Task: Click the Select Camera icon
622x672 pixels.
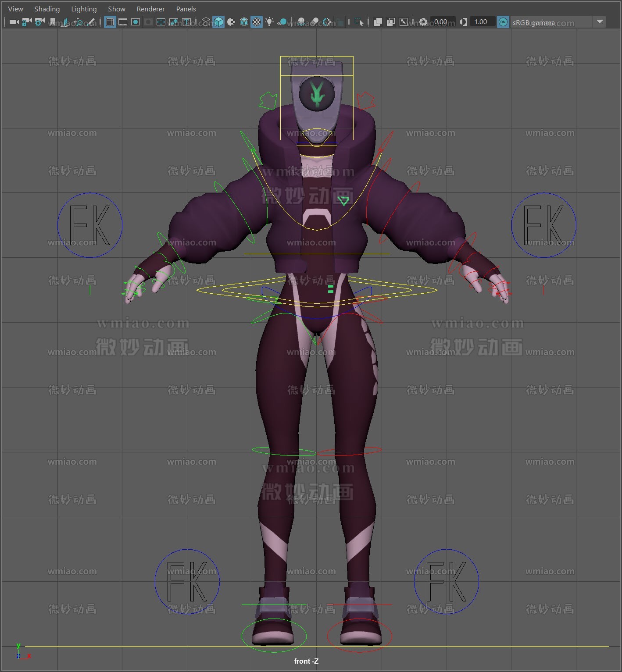Action: coord(14,22)
